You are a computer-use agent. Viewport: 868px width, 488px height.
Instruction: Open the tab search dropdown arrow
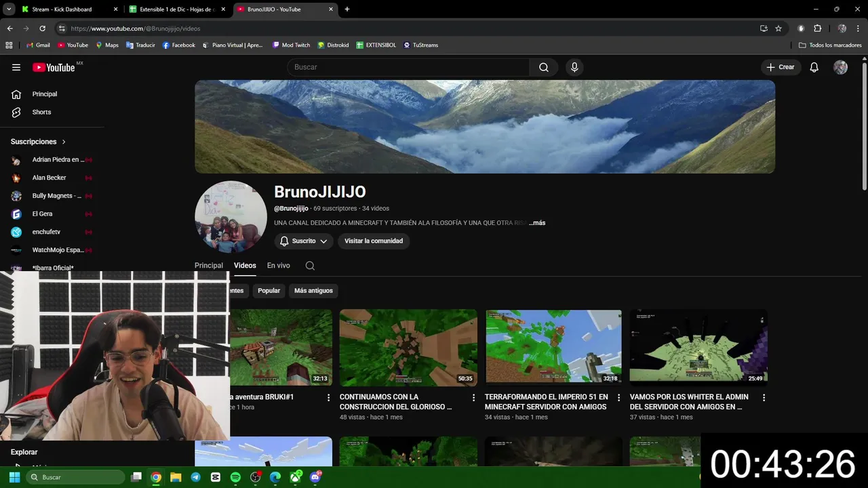pos(9,9)
